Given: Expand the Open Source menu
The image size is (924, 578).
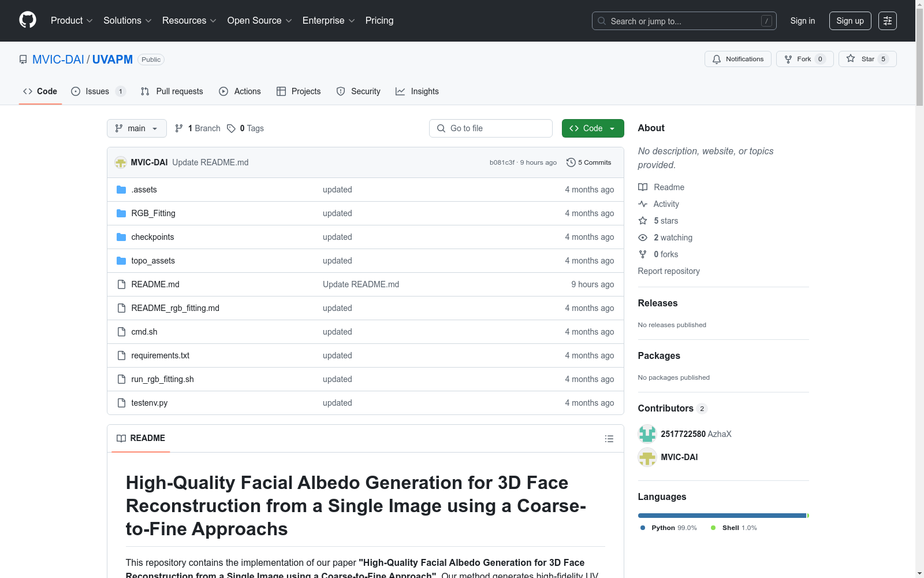Looking at the screenshot, I should point(260,21).
